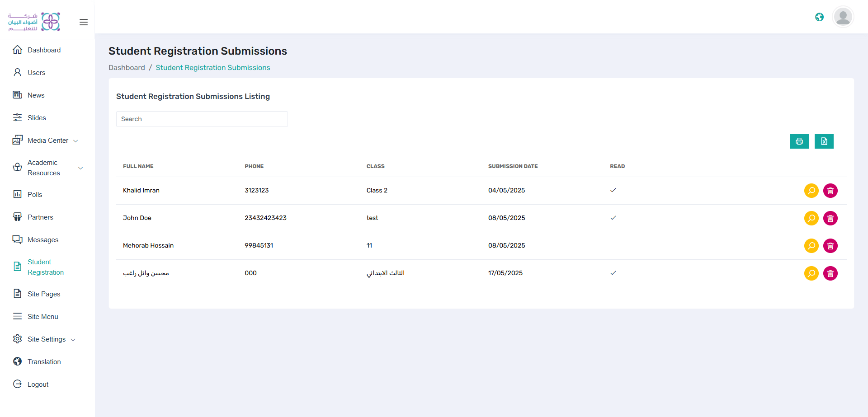Click phone number 23432423423
This screenshot has height=417, width=868.
tap(265, 218)
